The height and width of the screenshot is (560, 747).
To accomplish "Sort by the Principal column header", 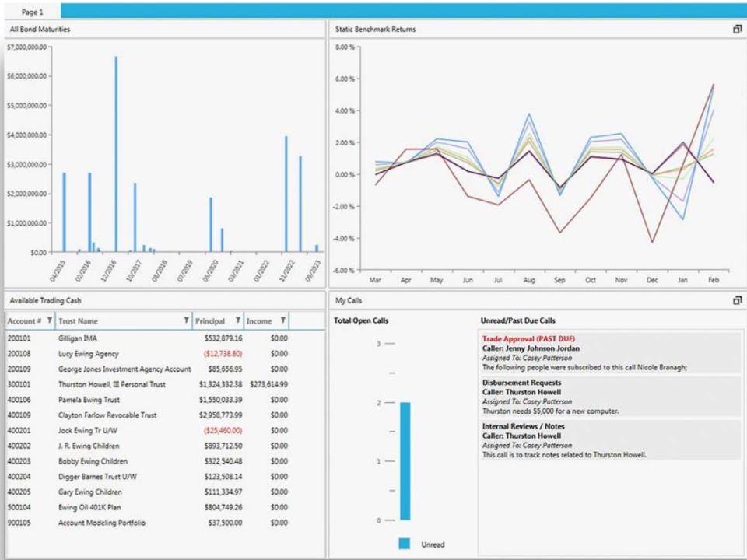I will (210, 321).
